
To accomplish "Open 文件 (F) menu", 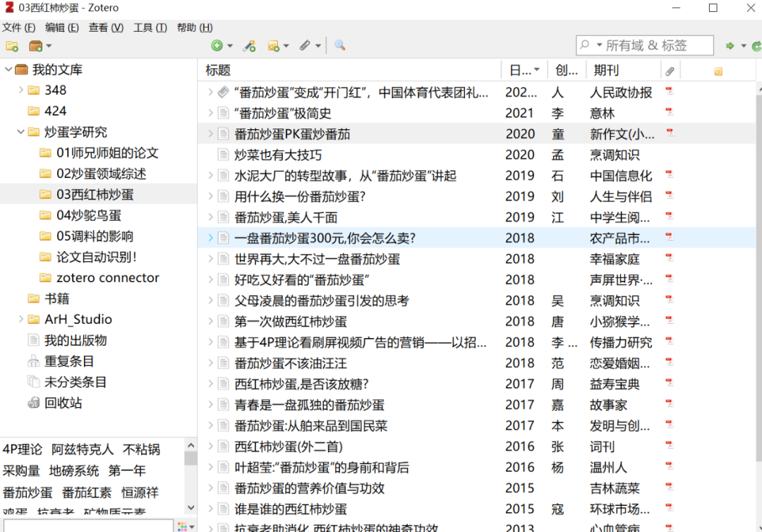I will (x=19, y=28).
